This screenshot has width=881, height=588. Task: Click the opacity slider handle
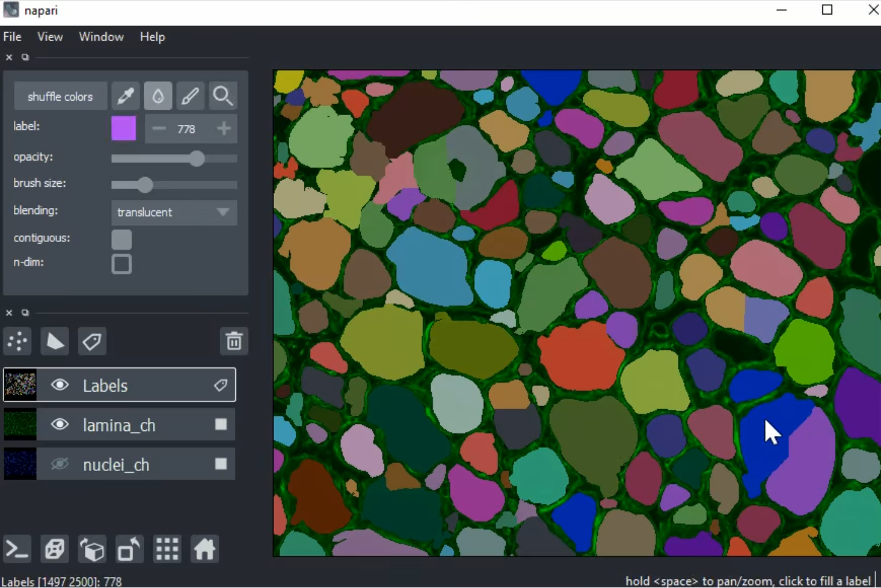click(196, 159)
